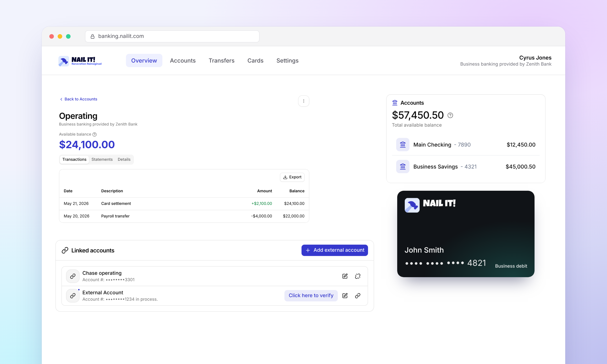Click the help icon beside $57,450.50 total
Viewport: 607px width, 364px height.
click(x=450, y=115)
